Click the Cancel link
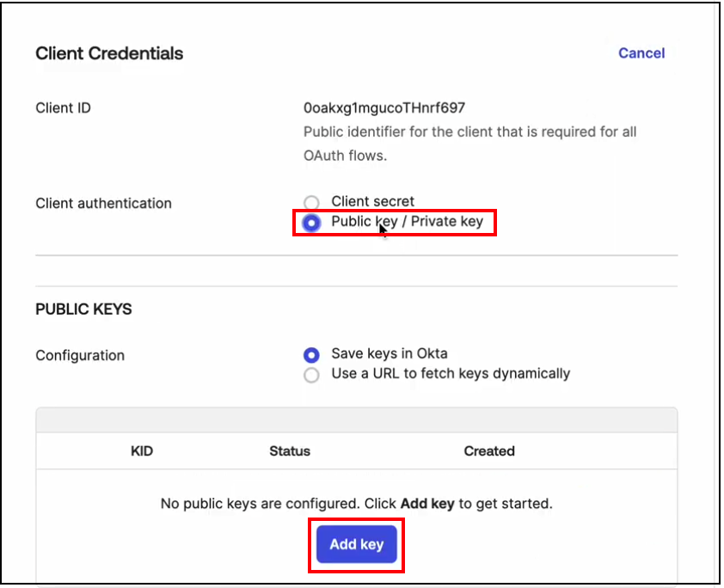Screen dimensions: 724x588 (641, 53)
